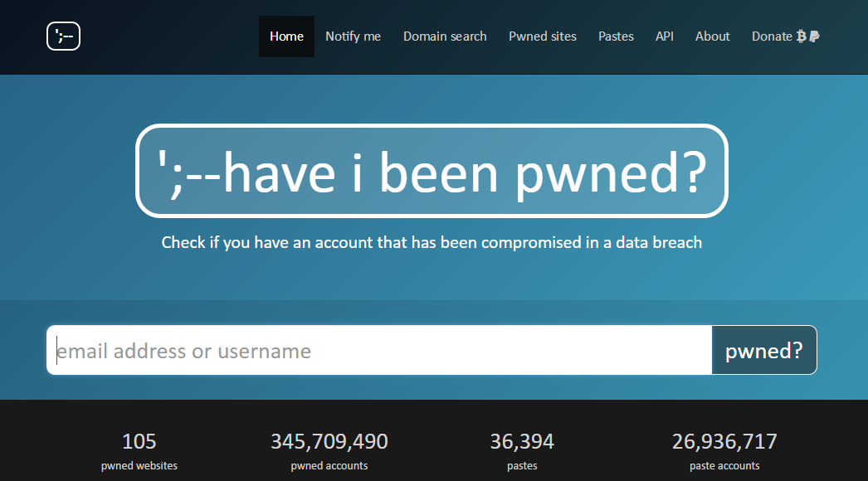Click the 'pwned accounts' label
The image size is (868, 481).
point(329,466)
